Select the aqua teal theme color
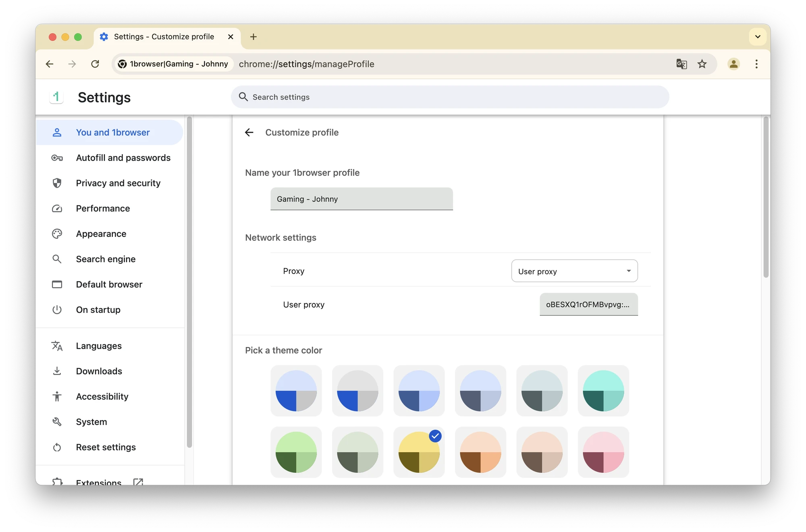Screen dimensions: 806x532 (603, 391)
